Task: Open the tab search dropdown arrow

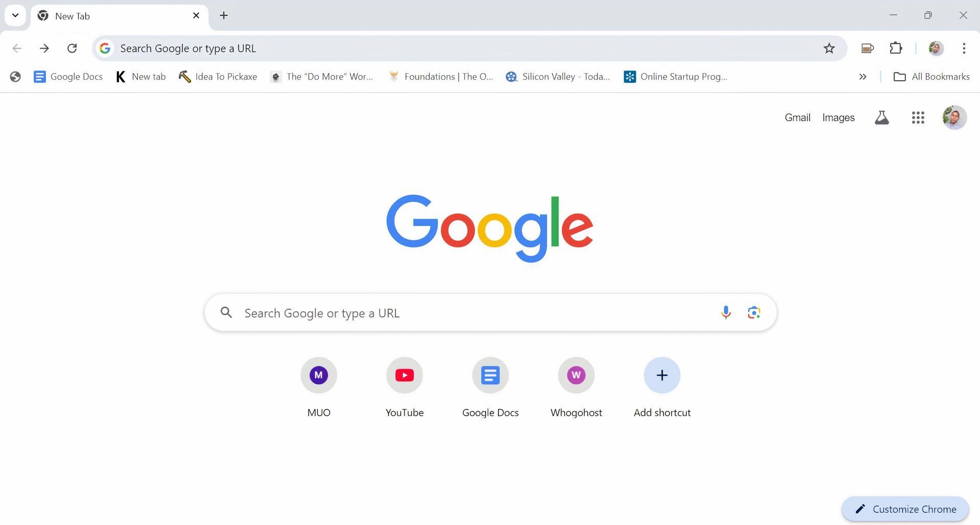Action: [15, 15]
